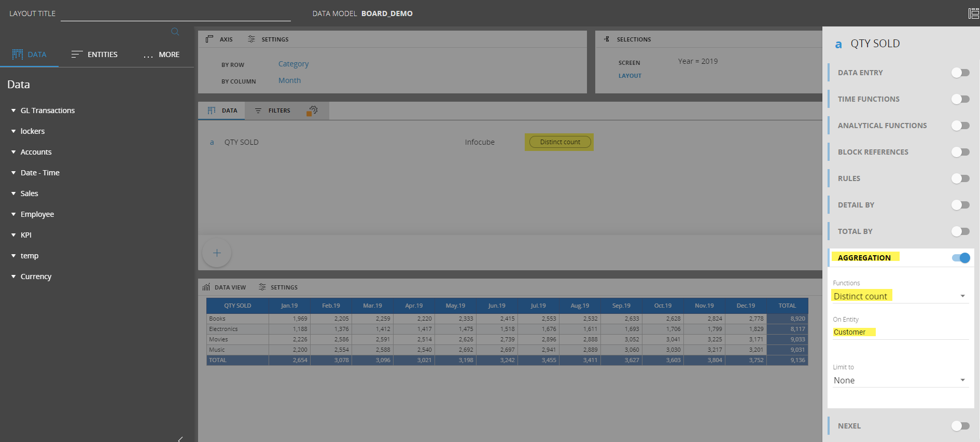Open the Limit to dropdown
Viewport: 980px width, 442px height.
click(900, 380)
